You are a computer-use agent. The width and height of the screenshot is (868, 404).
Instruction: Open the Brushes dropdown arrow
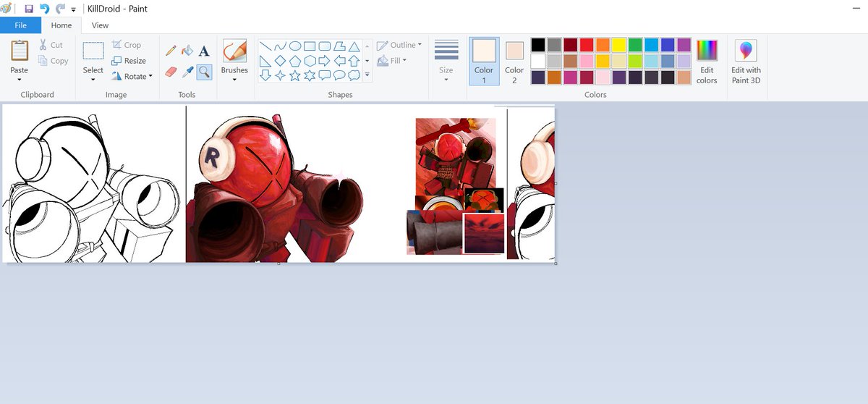pyautogui.click(x=234, y=80)
